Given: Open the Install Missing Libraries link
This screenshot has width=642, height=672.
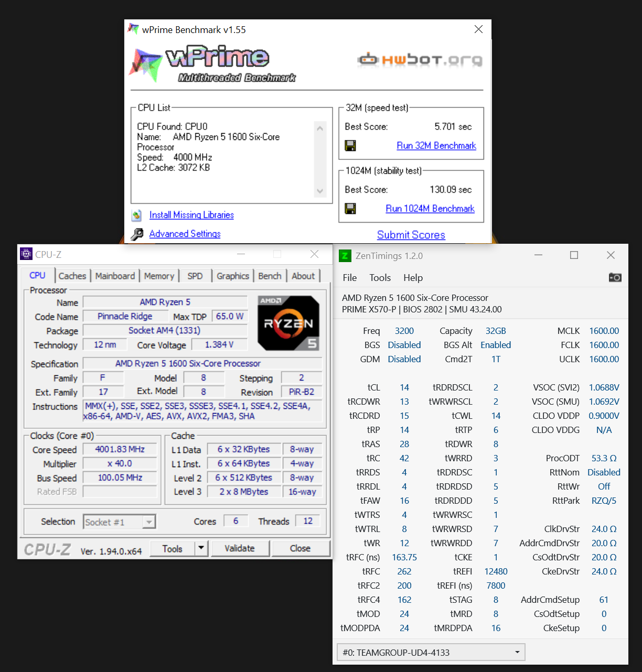Looking at the screenshot, I should click(191, 215).
